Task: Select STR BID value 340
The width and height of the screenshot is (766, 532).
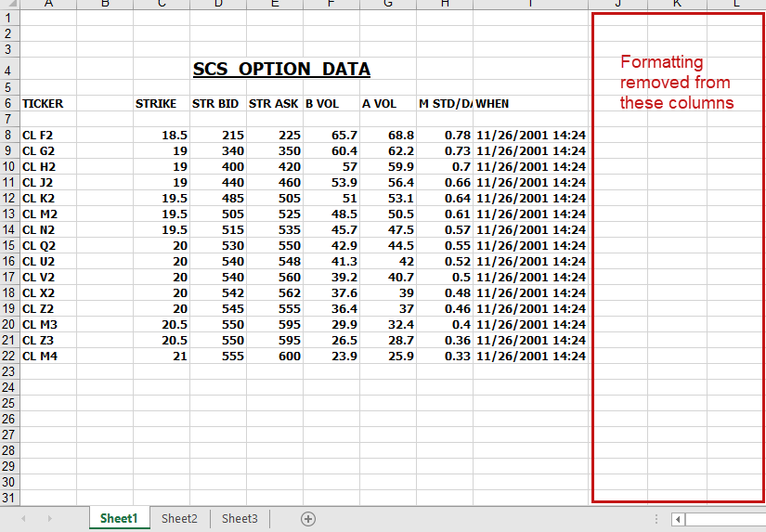Action: (x=218, y=151)
